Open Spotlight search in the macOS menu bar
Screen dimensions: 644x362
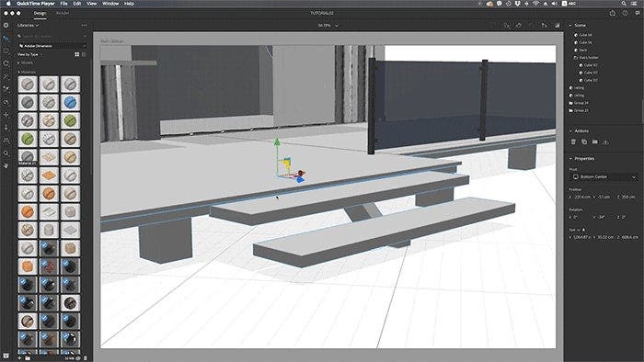(624, 4)
